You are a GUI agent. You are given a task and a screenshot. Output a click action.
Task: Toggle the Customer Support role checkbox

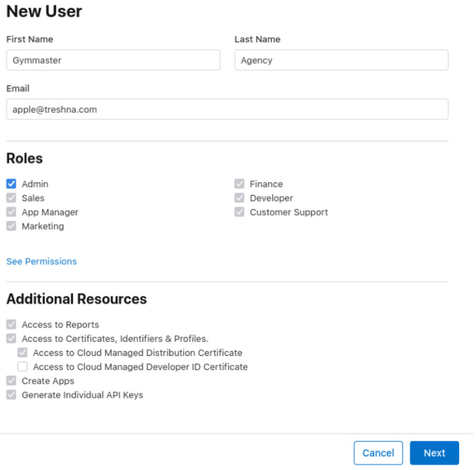click(x=239, y=212)
